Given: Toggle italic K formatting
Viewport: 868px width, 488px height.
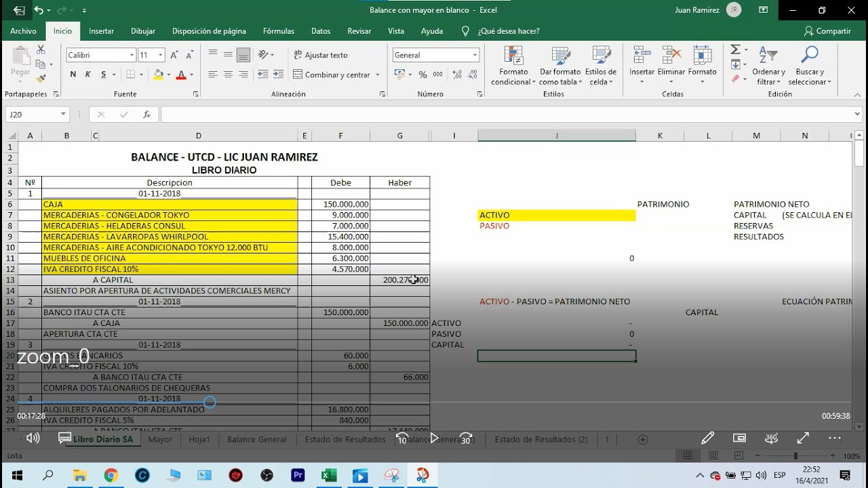Looking at the screenshot, I should [x=88, y=75].
